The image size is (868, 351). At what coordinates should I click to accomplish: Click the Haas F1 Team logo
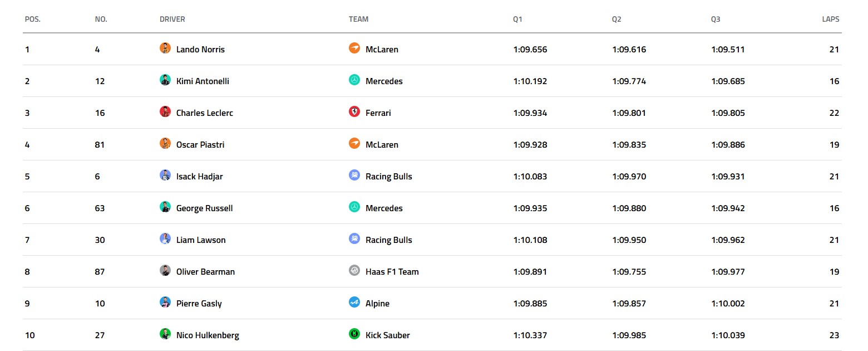pos(354,271)
